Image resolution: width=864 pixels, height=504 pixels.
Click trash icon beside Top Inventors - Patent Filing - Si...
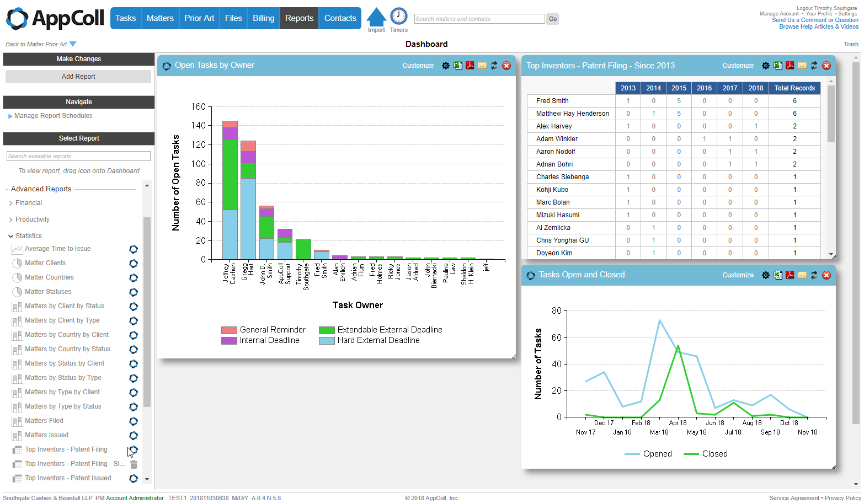(x=134, y=464)
